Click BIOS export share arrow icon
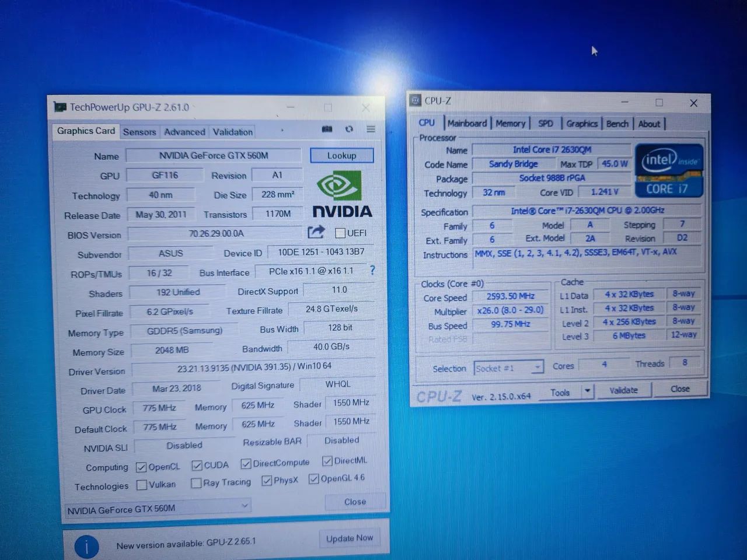 pos(316,232)
